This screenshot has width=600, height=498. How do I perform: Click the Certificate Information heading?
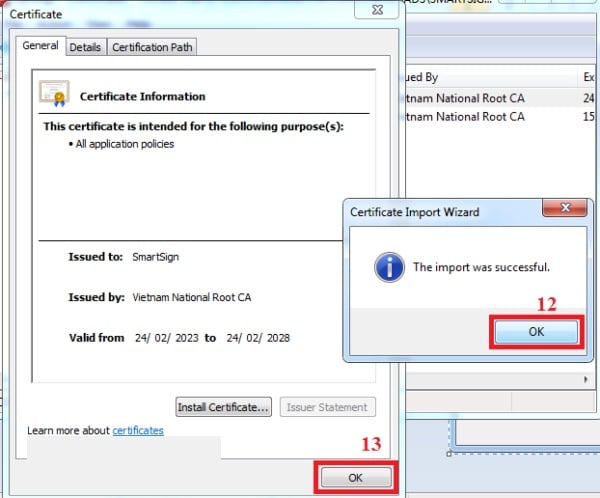click(142, 96)
